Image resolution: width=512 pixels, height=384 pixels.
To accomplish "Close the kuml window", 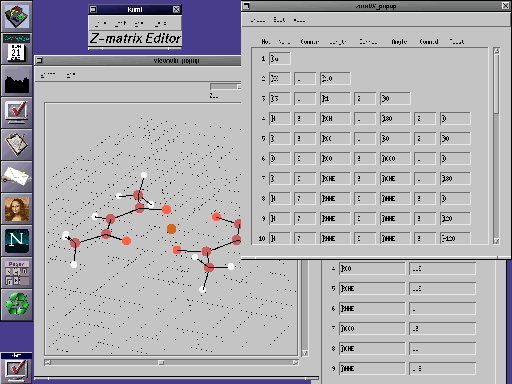I will coord(176,9).
